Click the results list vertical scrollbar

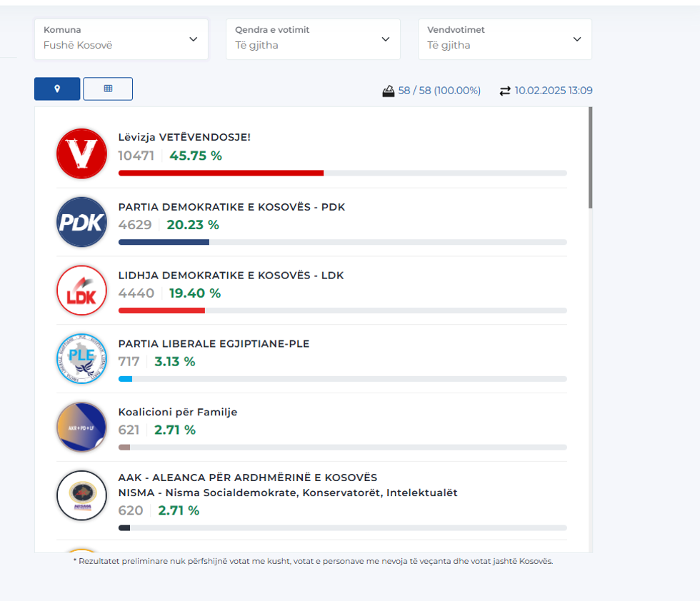click(x=590, y=158)
